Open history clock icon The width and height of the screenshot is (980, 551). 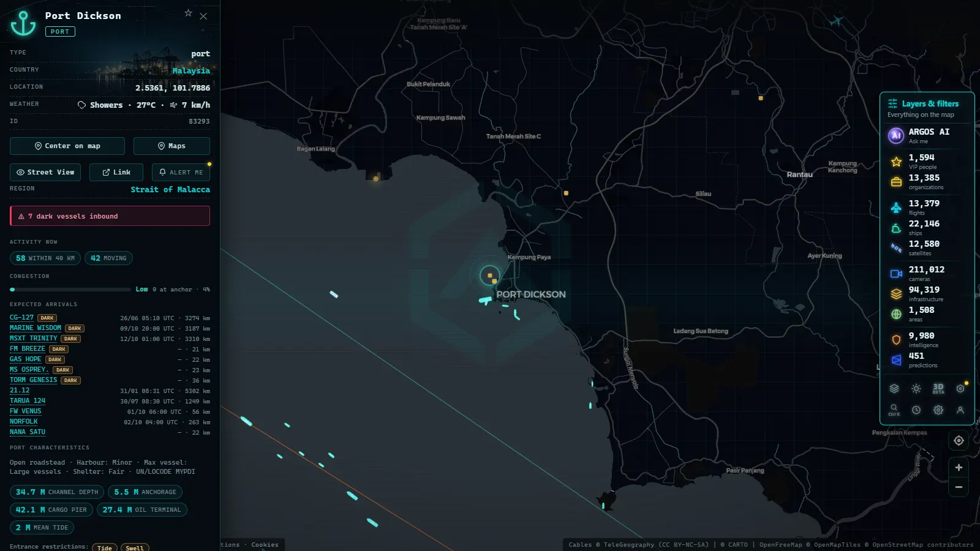(916, 410)
